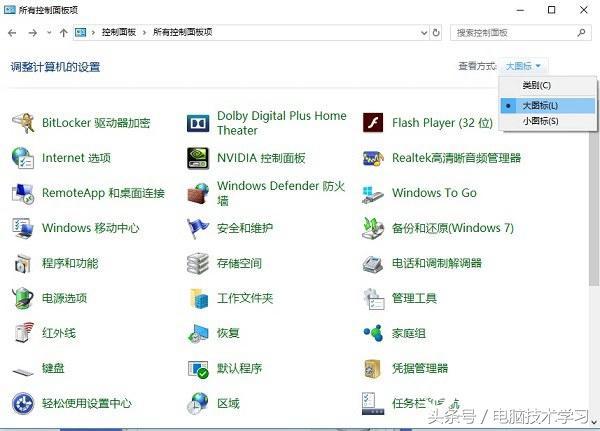This screenshot has width=600, height=431.
Task: Open Realtek高清晰音频管理器 link text
Action: point(457,158)
